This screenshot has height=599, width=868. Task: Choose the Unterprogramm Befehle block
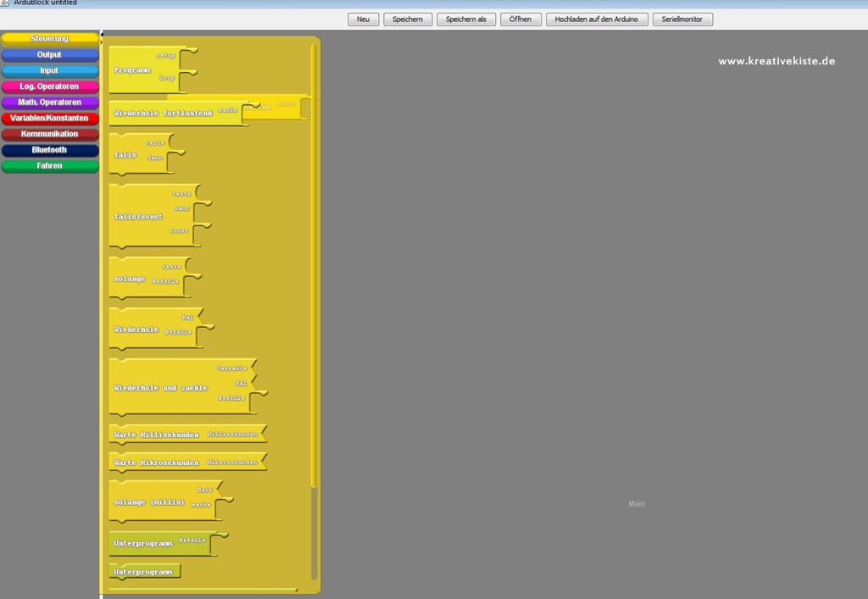[x=143, y=543]
